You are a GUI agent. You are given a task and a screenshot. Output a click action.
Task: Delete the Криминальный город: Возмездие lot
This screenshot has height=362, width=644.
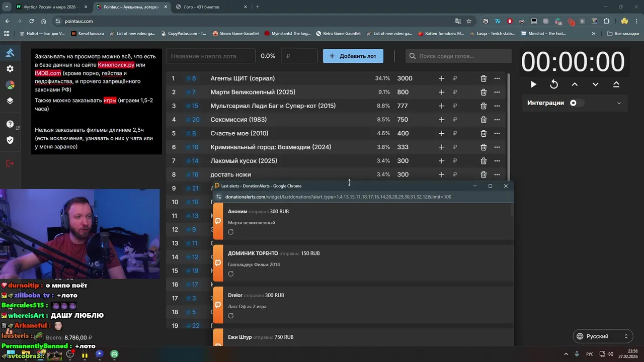(484, 147)
